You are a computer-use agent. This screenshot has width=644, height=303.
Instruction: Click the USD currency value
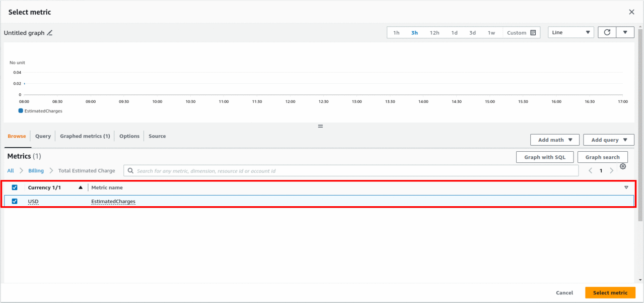33,202
